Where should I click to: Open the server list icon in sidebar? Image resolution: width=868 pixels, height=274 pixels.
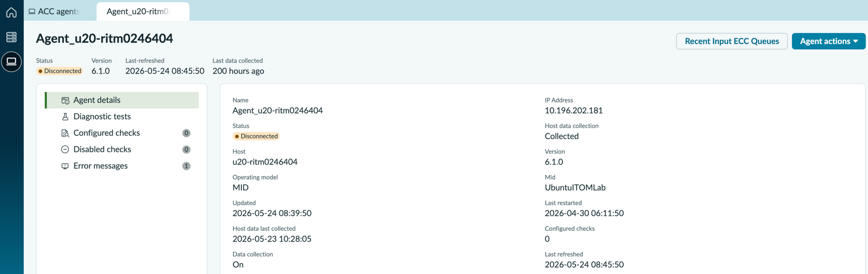tap(11, 37)
